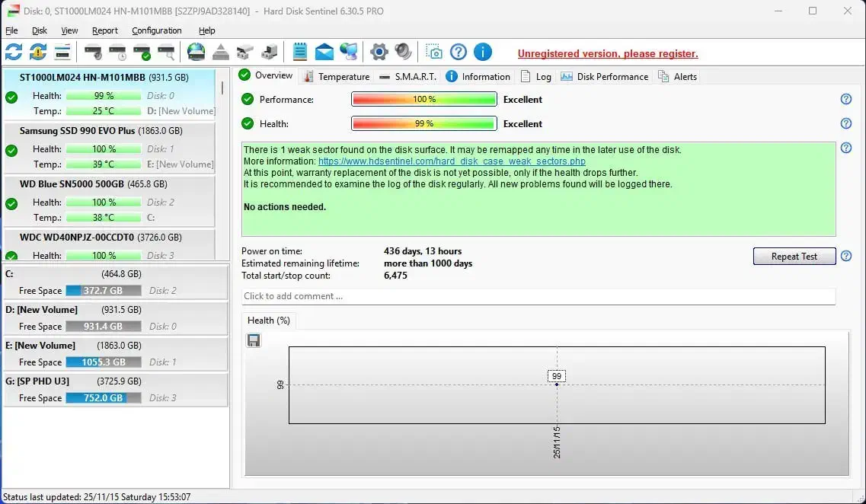Open the Disk menu
866x504 pixels.
(40, 30)
